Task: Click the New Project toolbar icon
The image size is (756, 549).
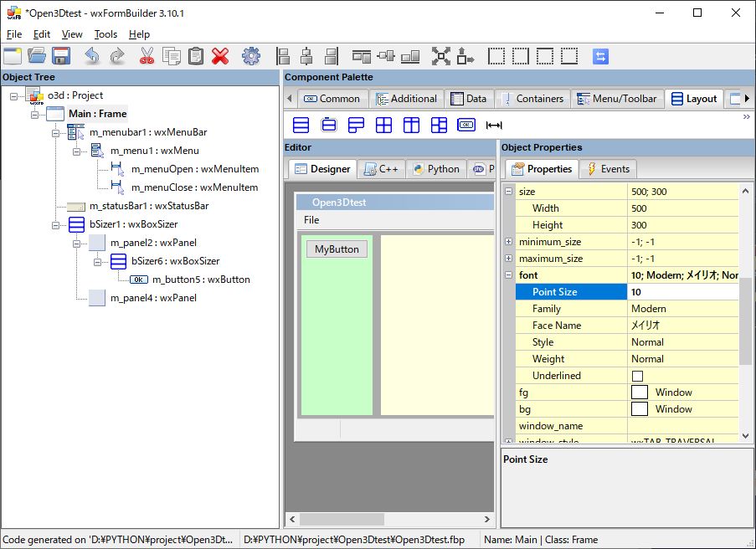Action: click(13, 56)
